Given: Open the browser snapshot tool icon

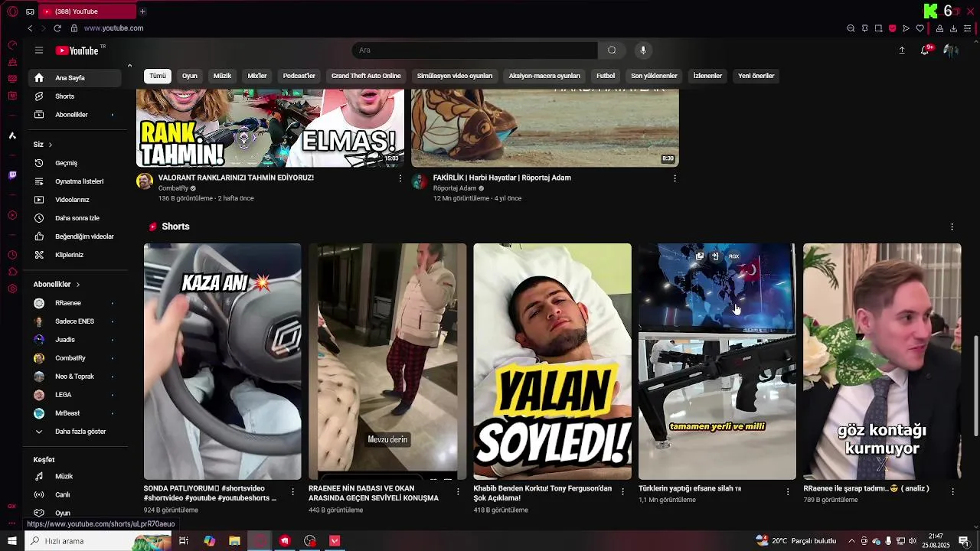Looking at the screenshot, I should tap(878, 28).
